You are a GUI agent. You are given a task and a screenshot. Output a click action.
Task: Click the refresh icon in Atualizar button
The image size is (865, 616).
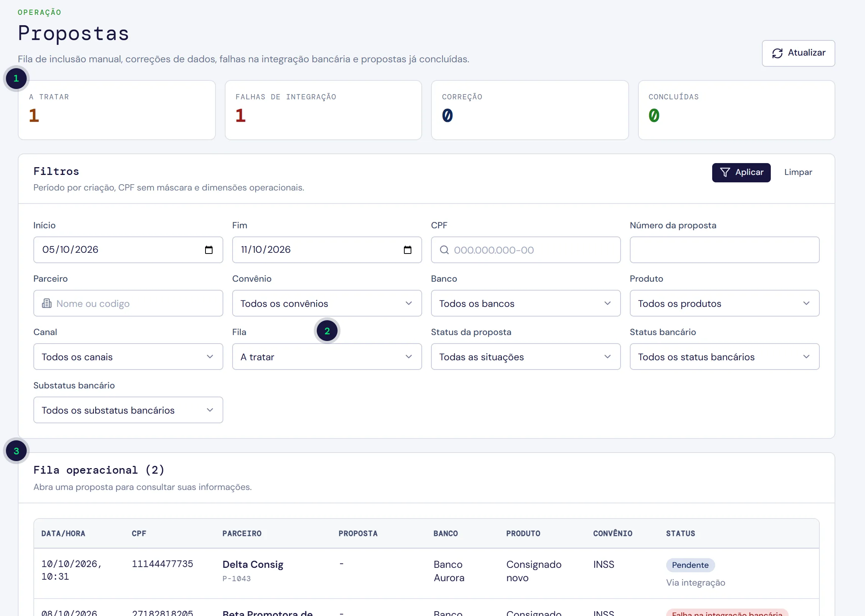[x=777, y=53]
